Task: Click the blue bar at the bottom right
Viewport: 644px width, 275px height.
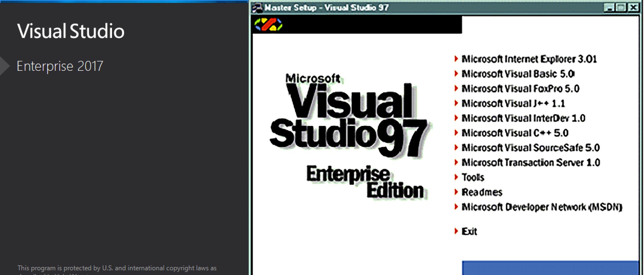Action: [x=550, y=268]
